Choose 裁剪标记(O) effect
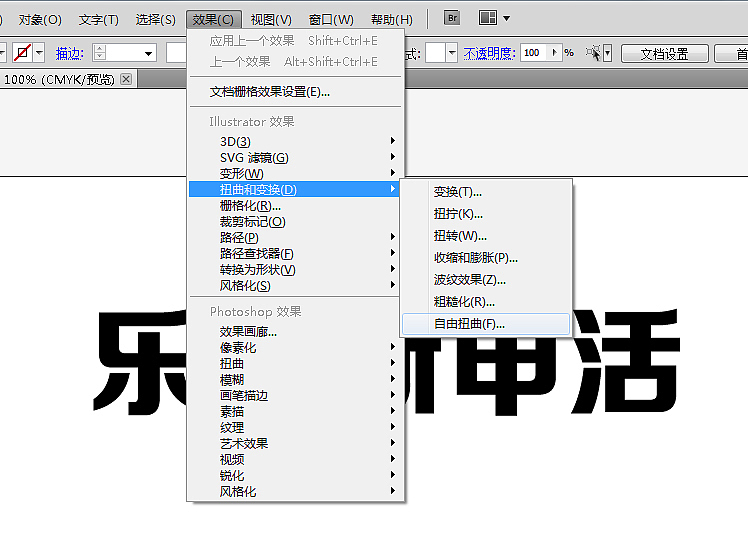The height and width of the screenshot is (550, 748). [x=294, y=222]
